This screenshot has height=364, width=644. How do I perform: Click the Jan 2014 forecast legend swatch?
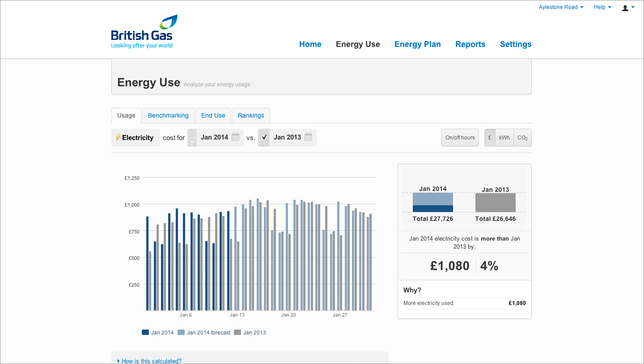tap(181, 332)
